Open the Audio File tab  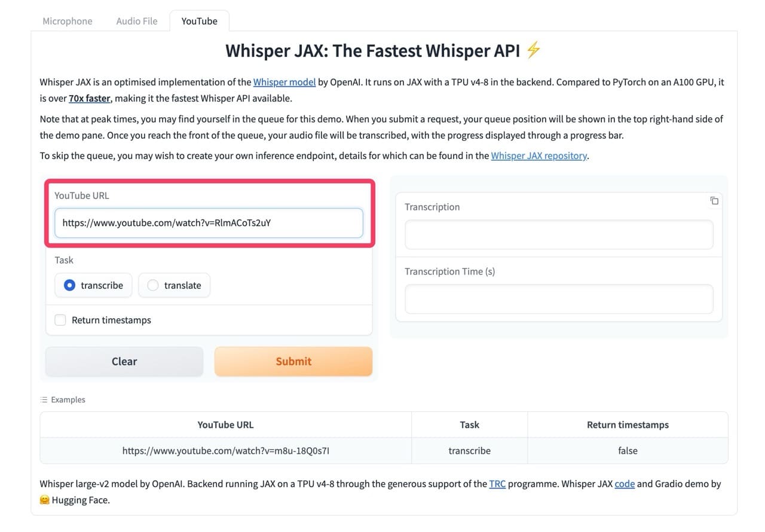pyautogui.click(x=137, y=21)
